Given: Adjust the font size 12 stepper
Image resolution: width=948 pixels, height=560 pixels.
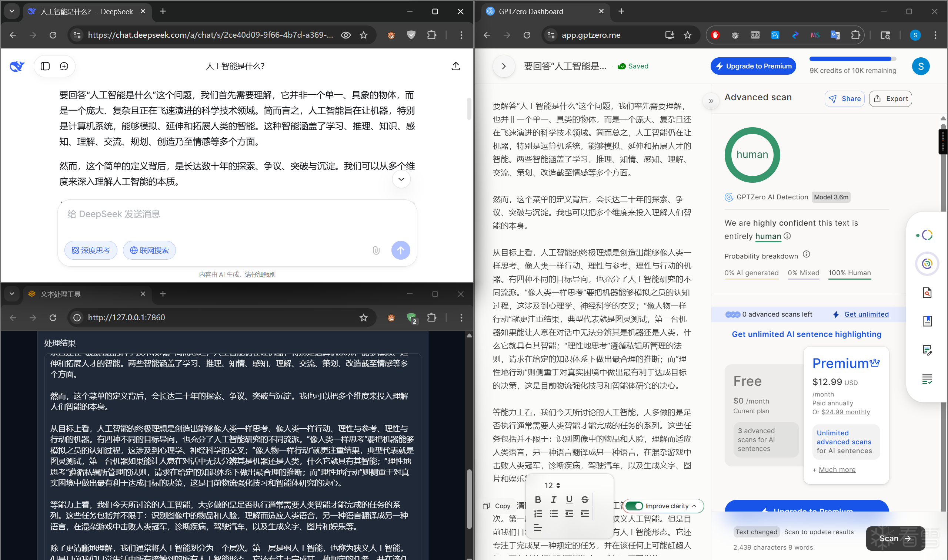Looking at the screenshot, I should [x=558, y=485].
